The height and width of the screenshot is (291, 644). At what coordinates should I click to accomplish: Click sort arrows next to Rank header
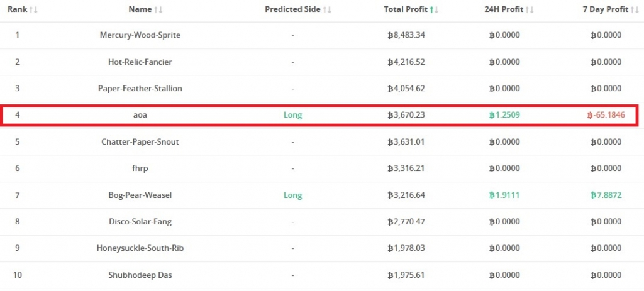[x=33, y=10]
